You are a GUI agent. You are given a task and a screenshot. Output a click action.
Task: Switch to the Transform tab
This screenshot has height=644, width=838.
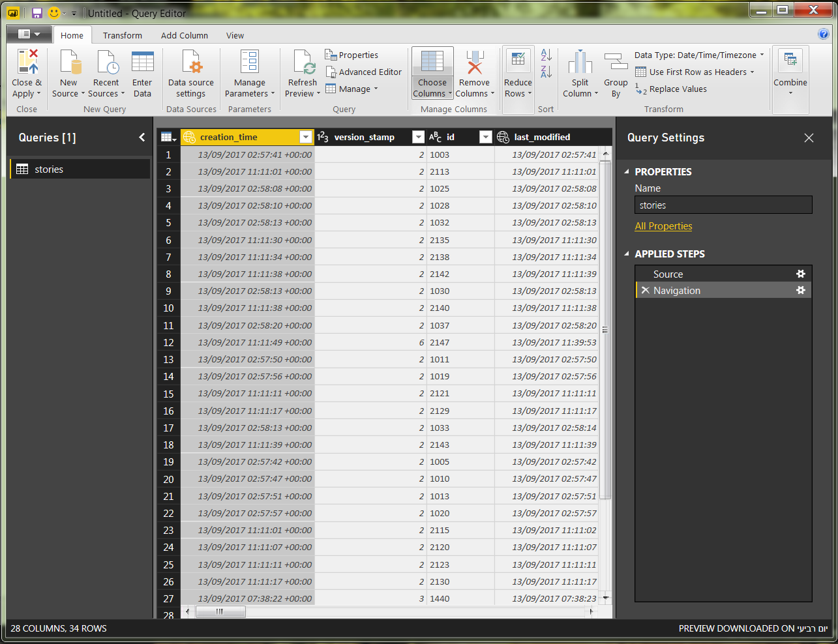(x=122, y=36)
